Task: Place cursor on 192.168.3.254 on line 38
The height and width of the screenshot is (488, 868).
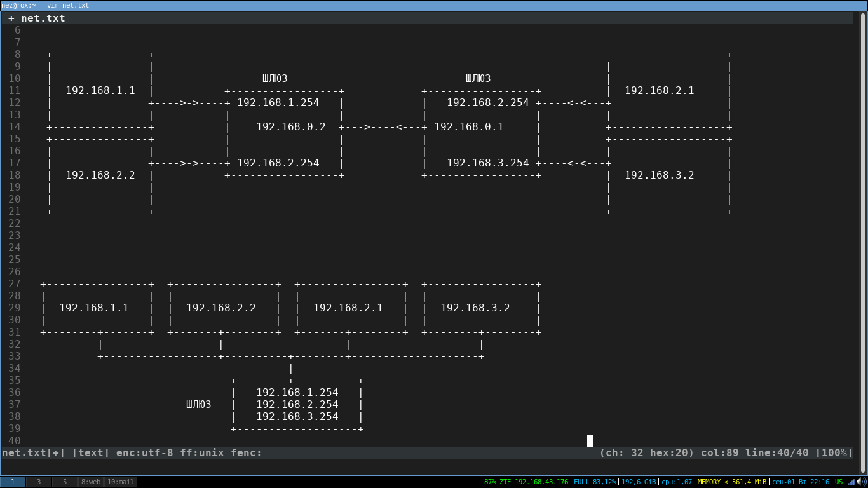Action: 297,416
